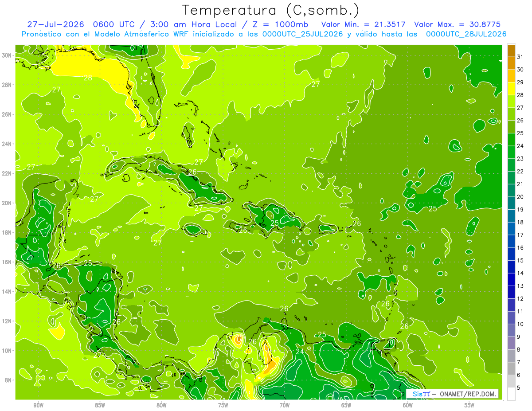This screenshot has width=532, height=411.
Task: Click the legend swatch between 30 and 31
Action: pos(511,63)
